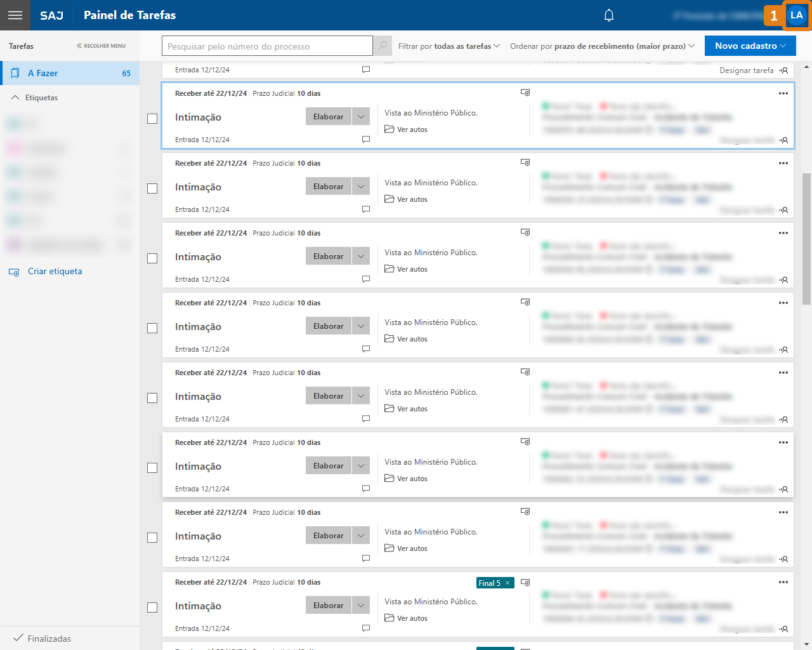Open the Finalizadas task list
Viewport: 812px width, 650px height.
[49, 639]
